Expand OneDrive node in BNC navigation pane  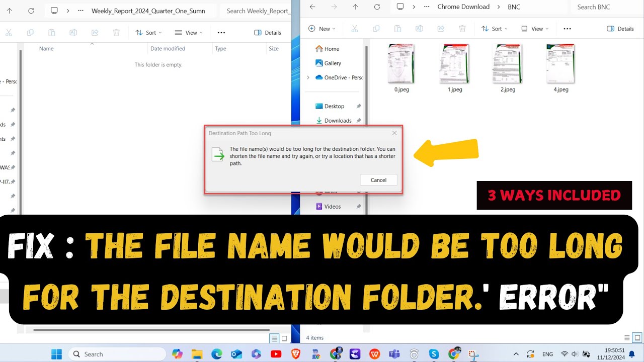308,77
